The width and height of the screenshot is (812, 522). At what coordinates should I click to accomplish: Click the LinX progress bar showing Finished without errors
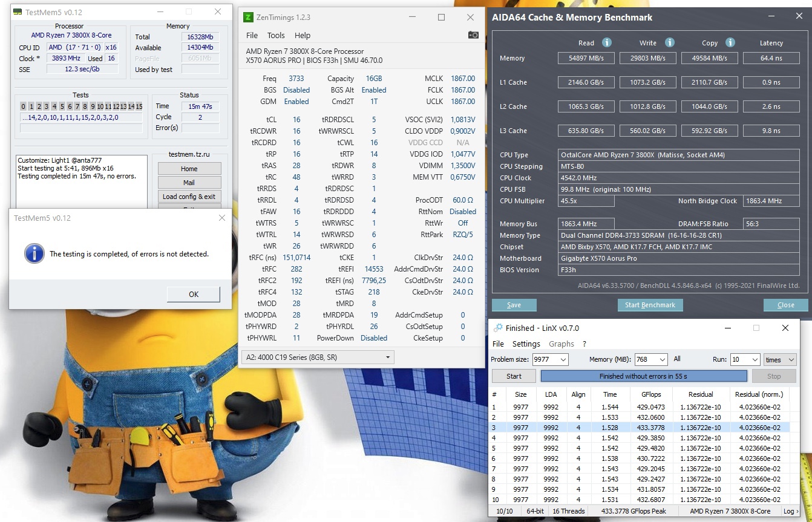644,376
